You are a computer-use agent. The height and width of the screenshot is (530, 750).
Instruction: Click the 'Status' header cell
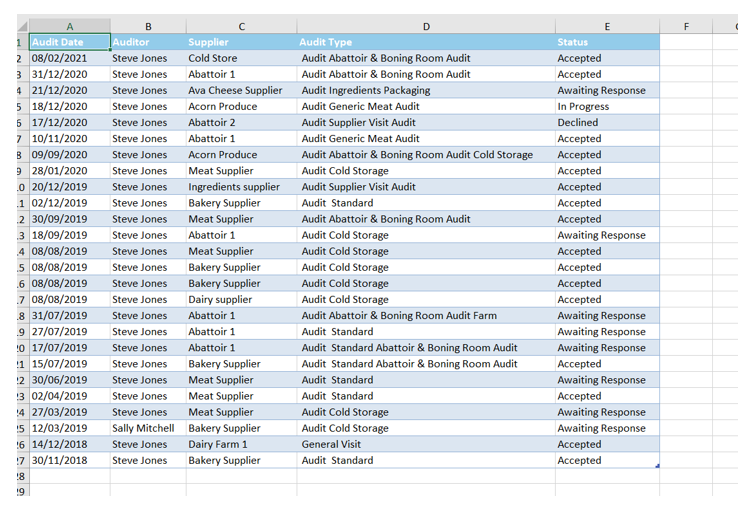pyautogui.click(x=607, y=42)
